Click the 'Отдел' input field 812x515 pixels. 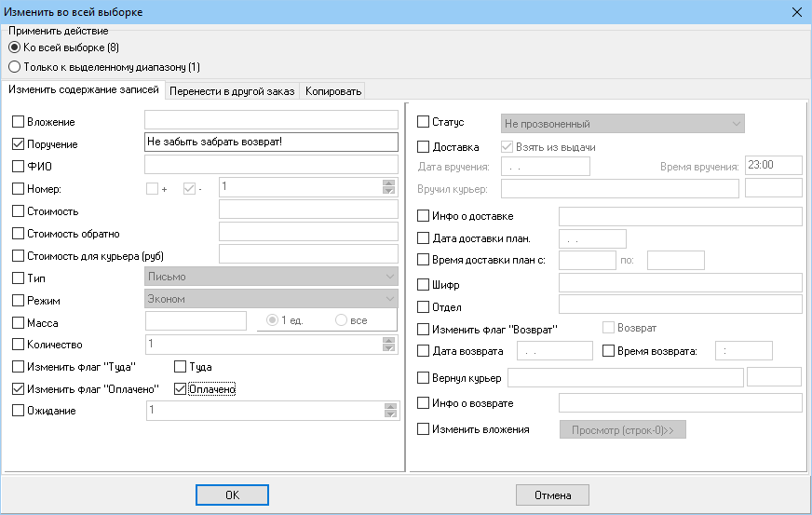[x=681, y=305]
